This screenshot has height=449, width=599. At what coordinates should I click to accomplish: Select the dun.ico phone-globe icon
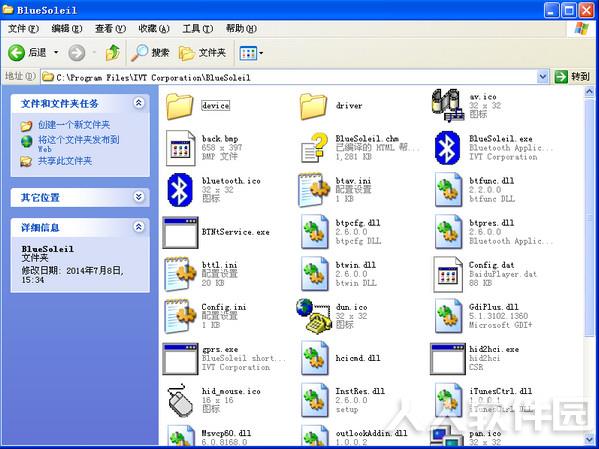tap(314, 316)
